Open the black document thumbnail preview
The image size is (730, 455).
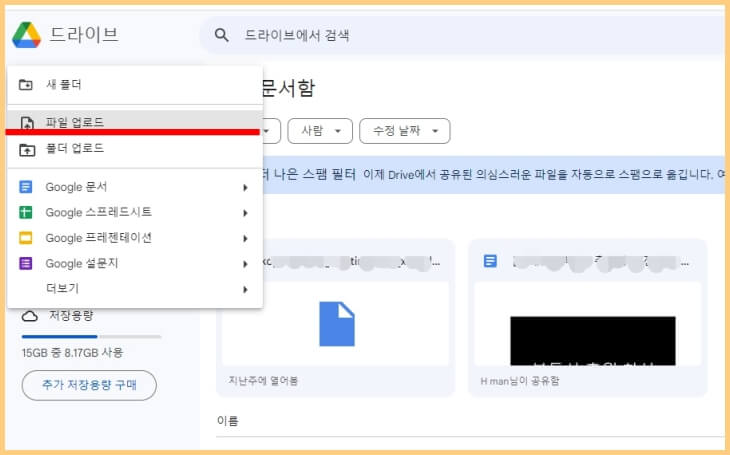tap(588, 324)
